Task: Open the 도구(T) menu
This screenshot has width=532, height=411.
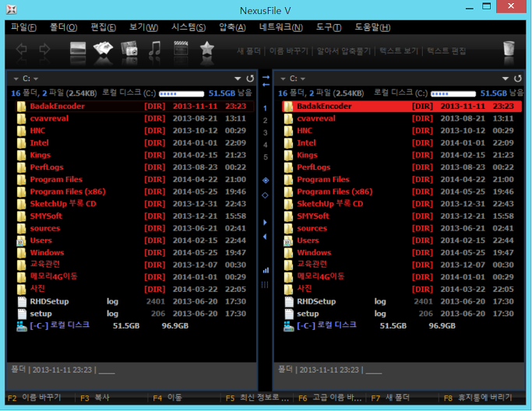Action: click(x=329, y=27)
